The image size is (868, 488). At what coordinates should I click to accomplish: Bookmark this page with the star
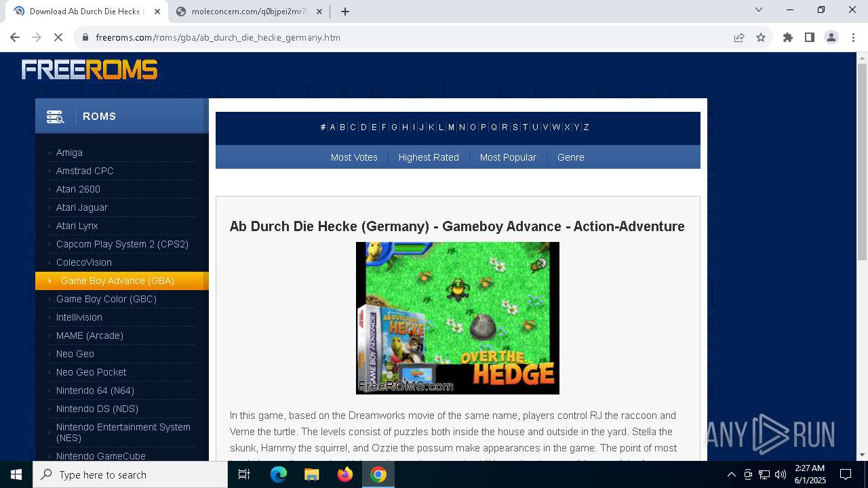tap(761, 37)
